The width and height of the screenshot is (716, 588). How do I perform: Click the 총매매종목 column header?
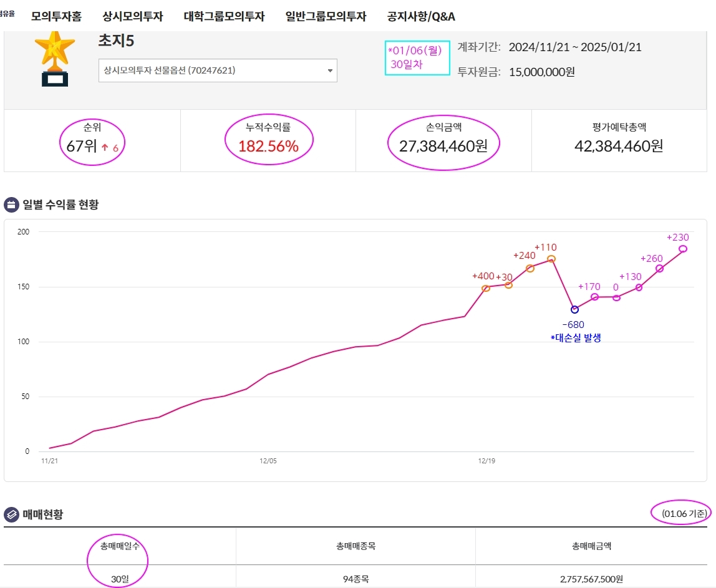(356, 546)
